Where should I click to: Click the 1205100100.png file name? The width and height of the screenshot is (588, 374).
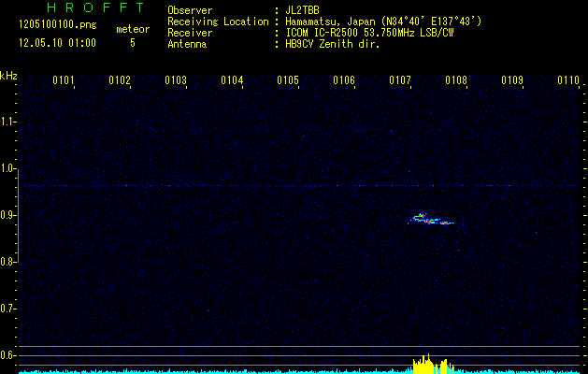(x=57, y=25)
